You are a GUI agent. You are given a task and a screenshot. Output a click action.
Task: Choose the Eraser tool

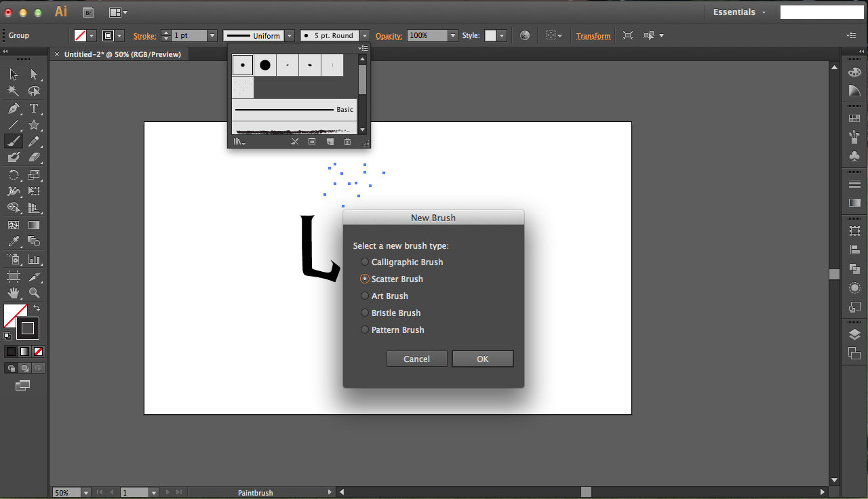(x=34, y=157)
